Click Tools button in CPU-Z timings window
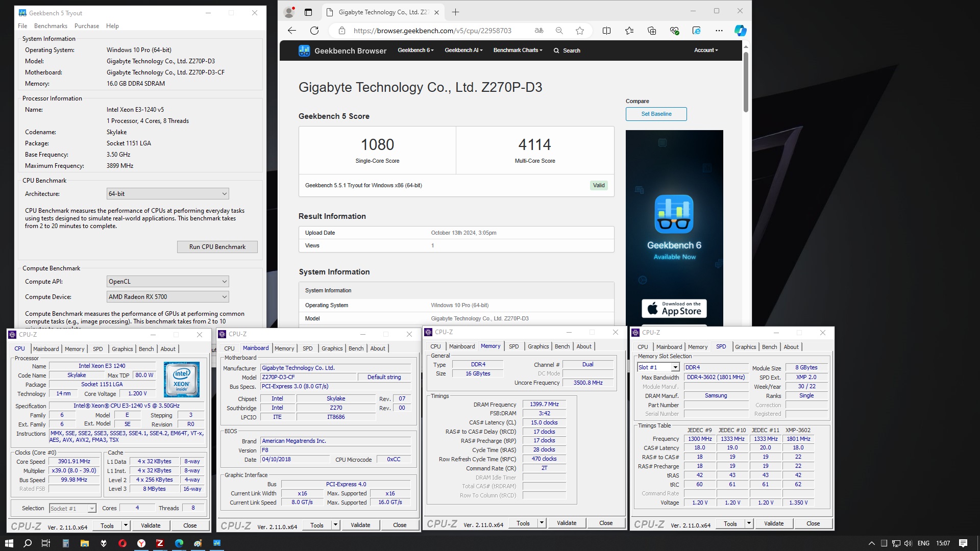 point(523,523)
